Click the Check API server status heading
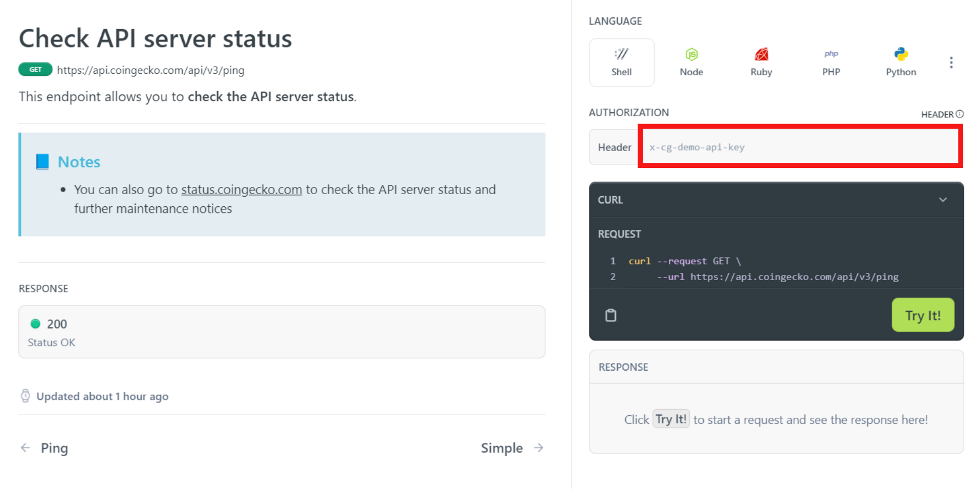The width and height of the screenshot is (980, 490). [x=155, y=38]
